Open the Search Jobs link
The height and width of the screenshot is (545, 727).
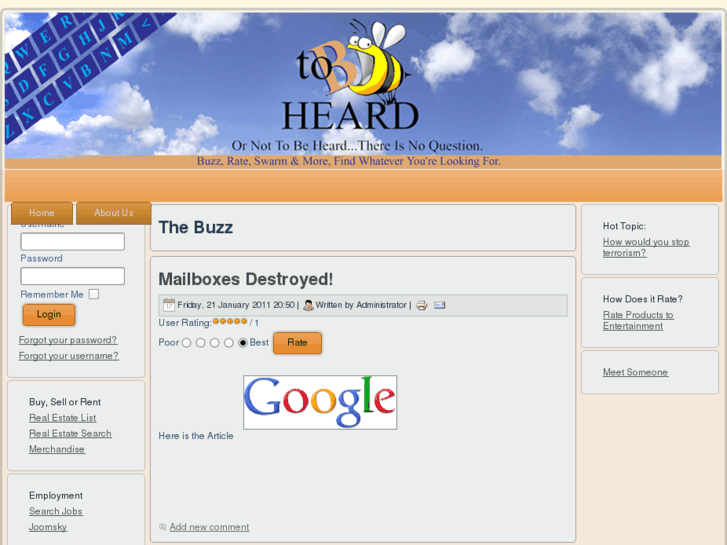pyautogui.click(x=56, y=511)
